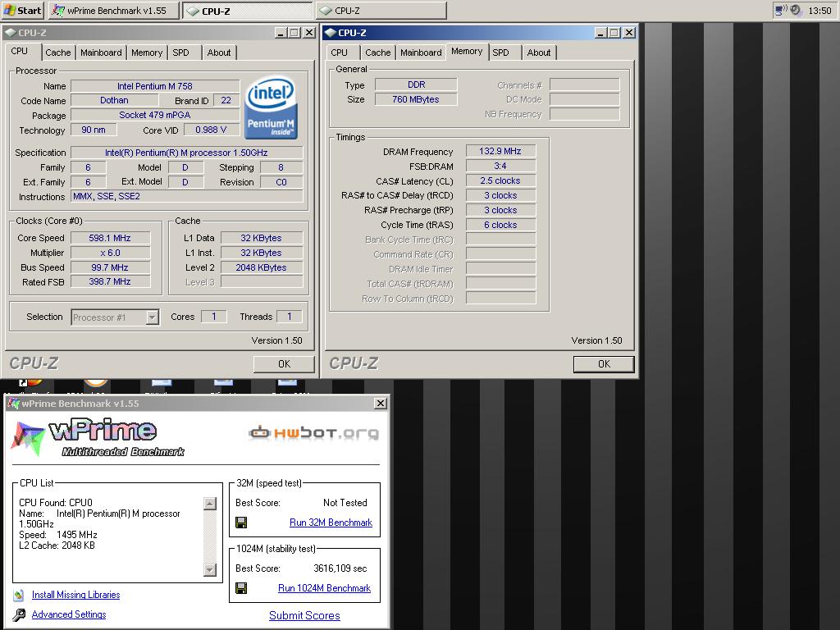Close the right CPU-Z window

(x=629, y=33)
